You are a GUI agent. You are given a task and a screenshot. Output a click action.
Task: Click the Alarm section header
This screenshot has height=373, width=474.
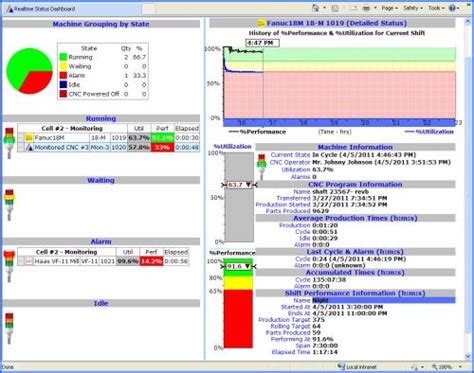click(x=101, y=241)
